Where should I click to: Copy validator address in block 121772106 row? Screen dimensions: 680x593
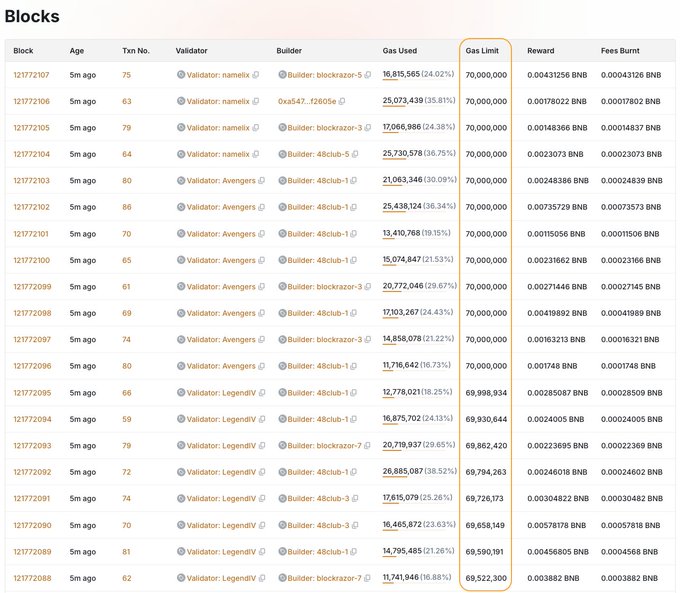[255, 102]
